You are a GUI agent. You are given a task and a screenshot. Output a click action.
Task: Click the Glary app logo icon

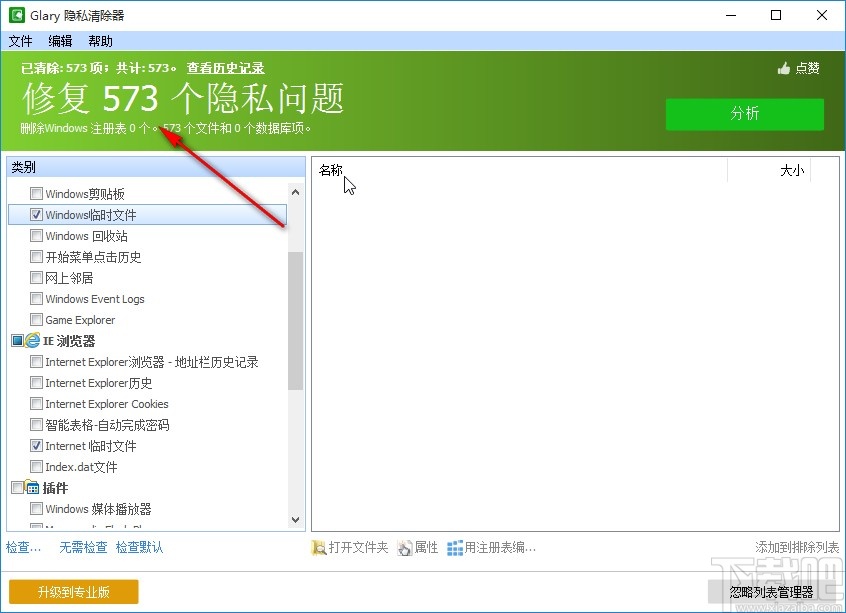pyautogui.click(x=17, y=15)
